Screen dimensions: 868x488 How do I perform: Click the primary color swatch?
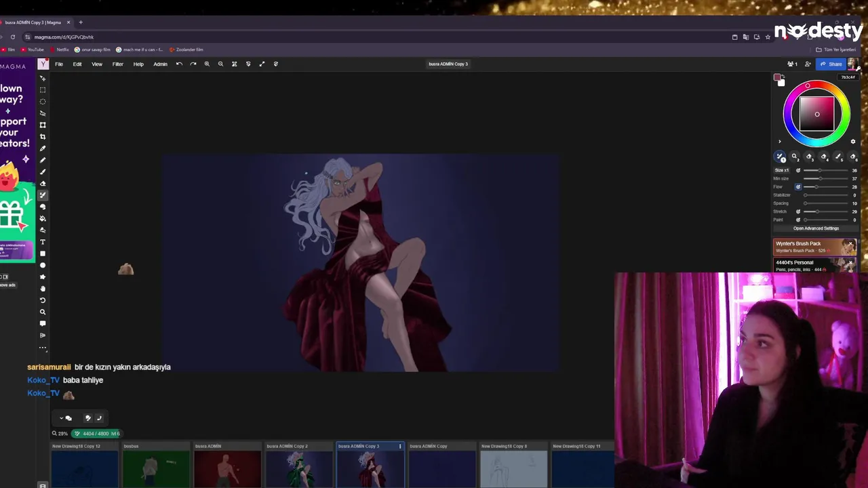tap(777, 77)
